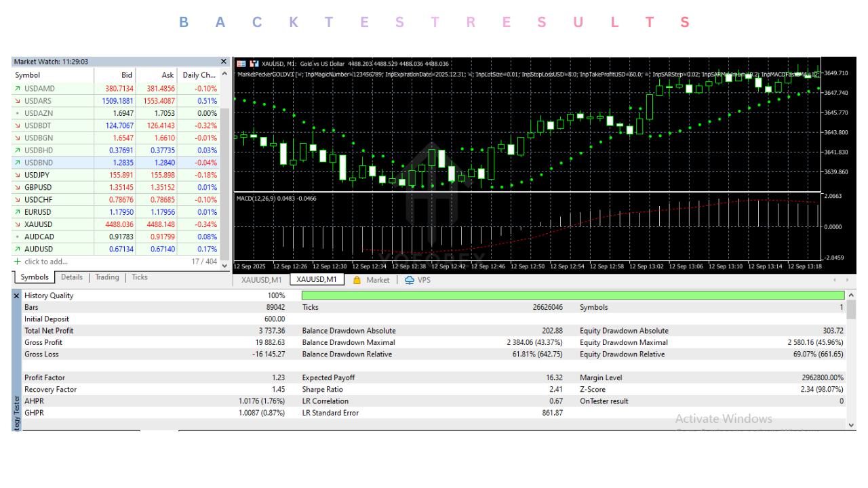Image resolution: width=868 pixels, height=488 pixels.
Task: Close the Market Watch panel
Action: point(224,62)
